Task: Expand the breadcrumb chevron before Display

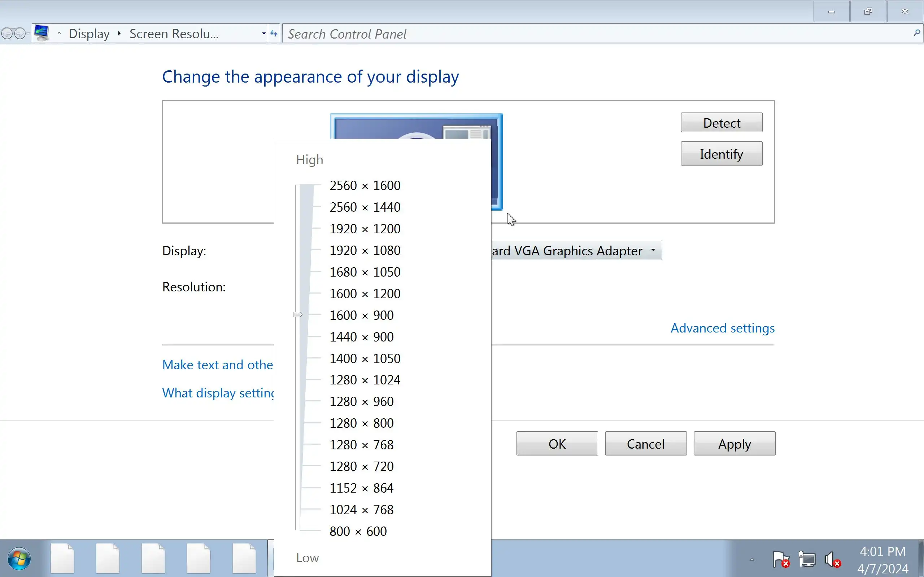Action: click(59, 34)
